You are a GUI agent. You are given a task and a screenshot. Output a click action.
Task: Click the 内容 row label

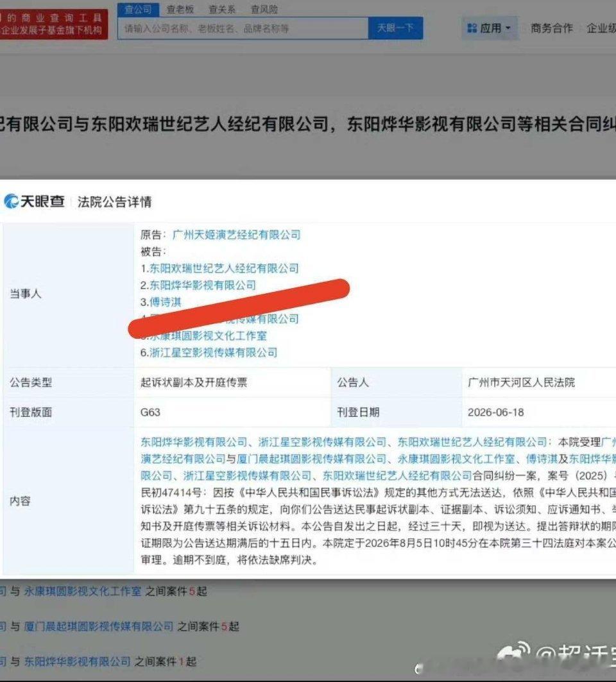click(20, 501)
